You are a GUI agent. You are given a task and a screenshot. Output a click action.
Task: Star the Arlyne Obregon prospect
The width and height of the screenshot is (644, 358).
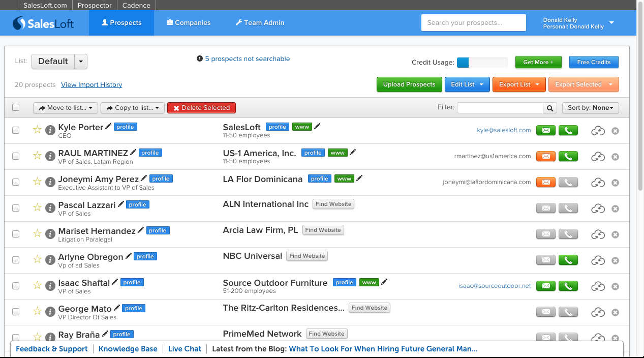click(37, 259)
